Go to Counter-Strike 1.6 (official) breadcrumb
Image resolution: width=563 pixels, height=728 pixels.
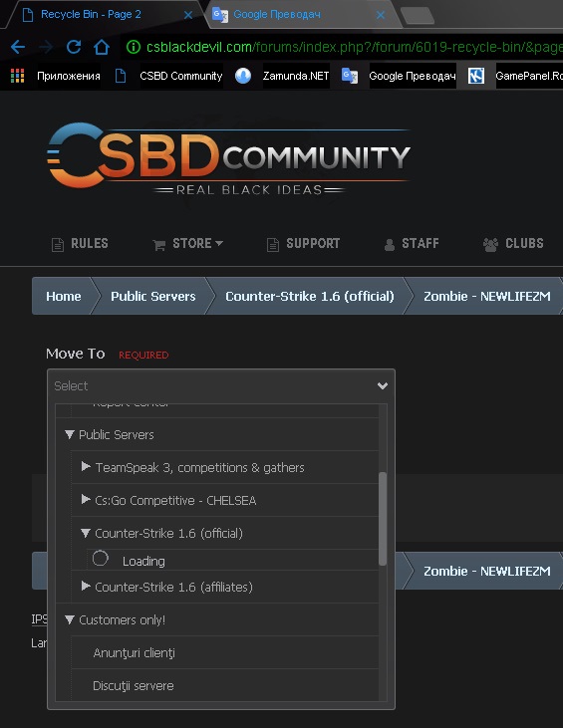[x=309, y=296]
